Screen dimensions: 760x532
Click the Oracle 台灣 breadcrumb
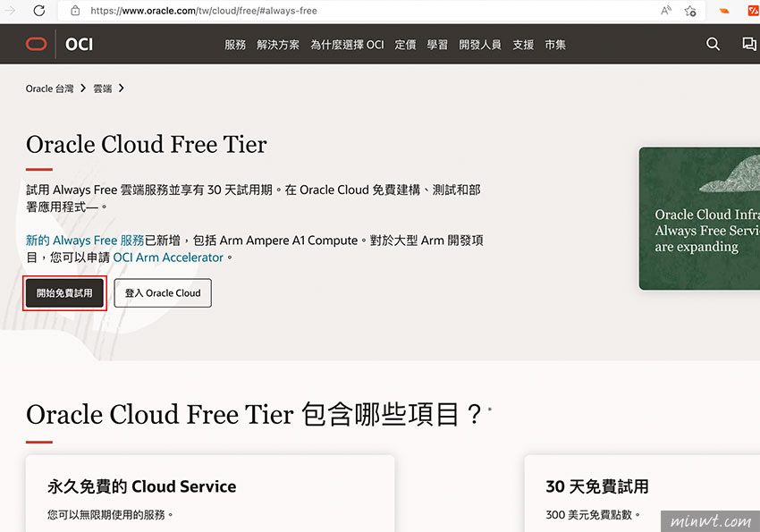49,89
